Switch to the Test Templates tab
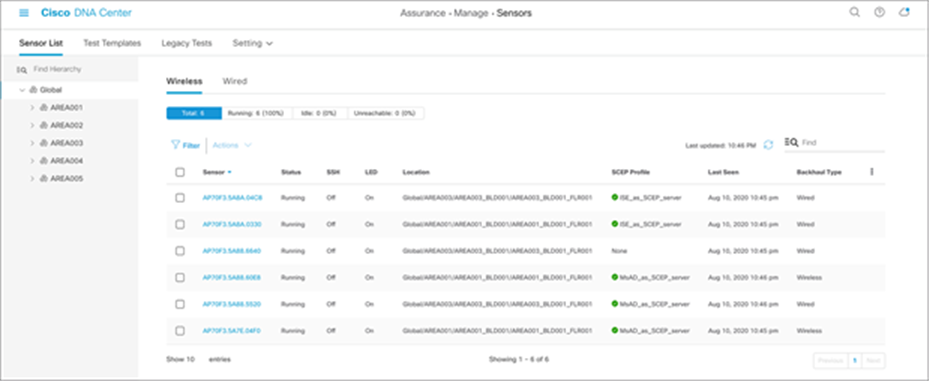Viewport: 929px width, 381px height. [112, 43]
